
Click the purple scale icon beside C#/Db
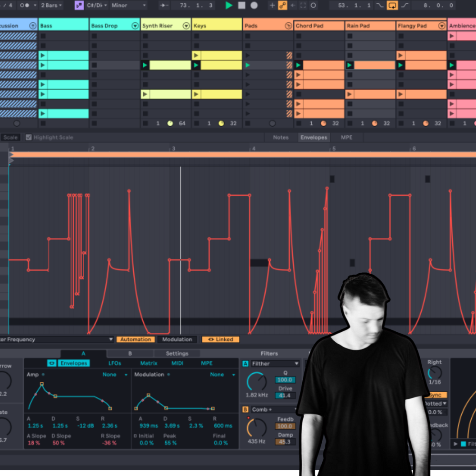tap(79, 5)
